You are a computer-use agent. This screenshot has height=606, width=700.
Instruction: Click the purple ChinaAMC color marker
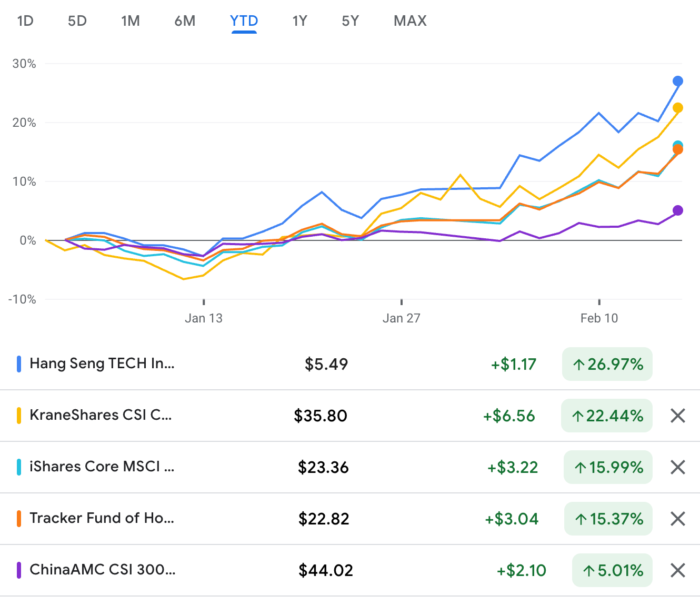[x=19, y=570]
